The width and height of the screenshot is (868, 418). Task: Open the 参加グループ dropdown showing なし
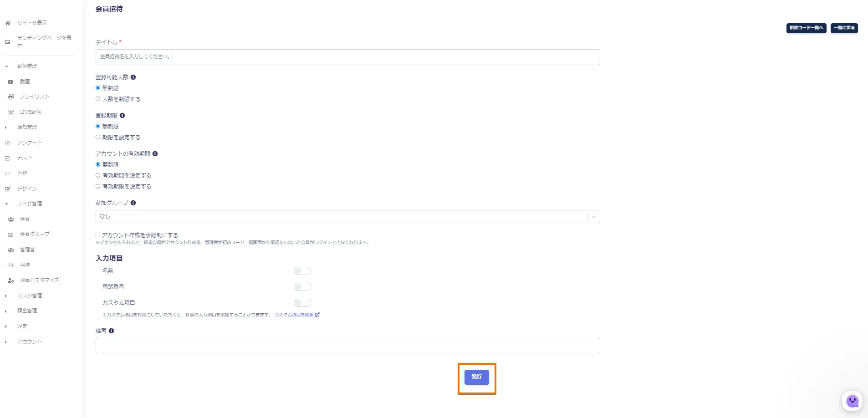click(x=347, y=216)
